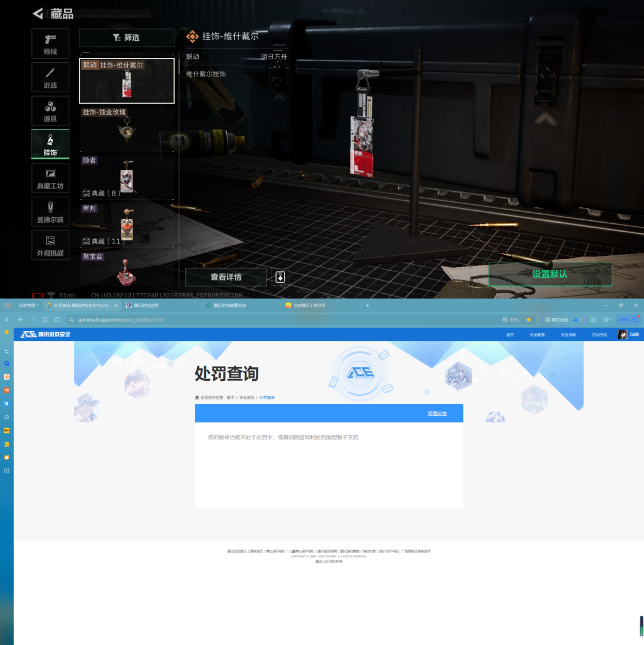Open the 筛选 filter button

pos(127,38)
